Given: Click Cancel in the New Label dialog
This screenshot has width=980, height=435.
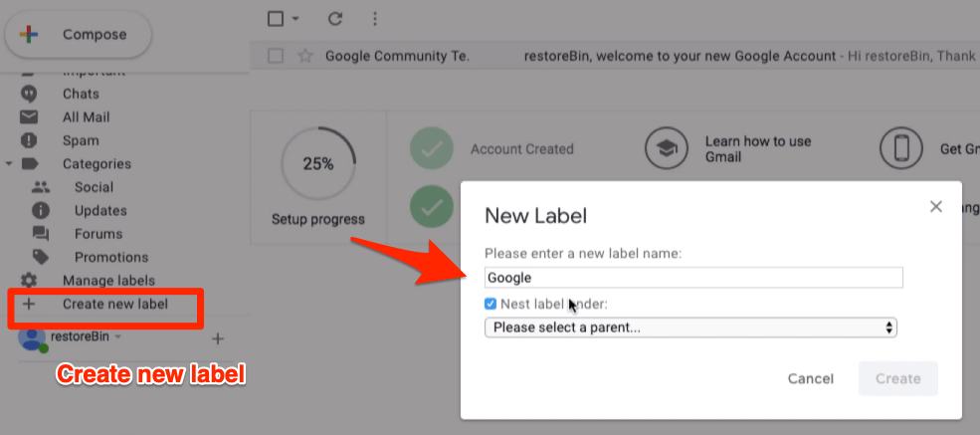Looking at the screenshot, I should [x=811, y=378].
